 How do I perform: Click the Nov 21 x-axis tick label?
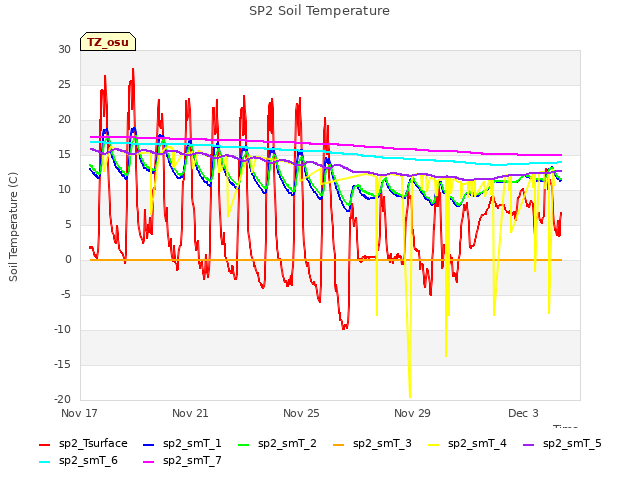[x=190, y=413]
